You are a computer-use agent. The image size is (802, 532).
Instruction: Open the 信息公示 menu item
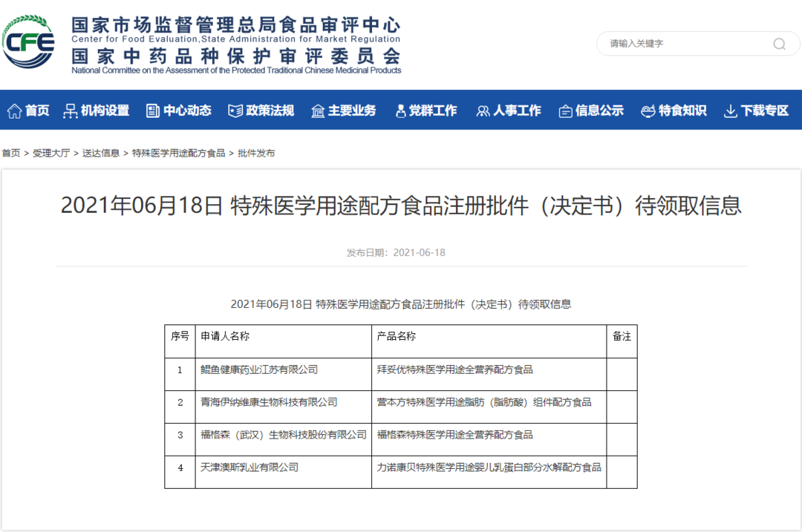click(x=599, y=111)
